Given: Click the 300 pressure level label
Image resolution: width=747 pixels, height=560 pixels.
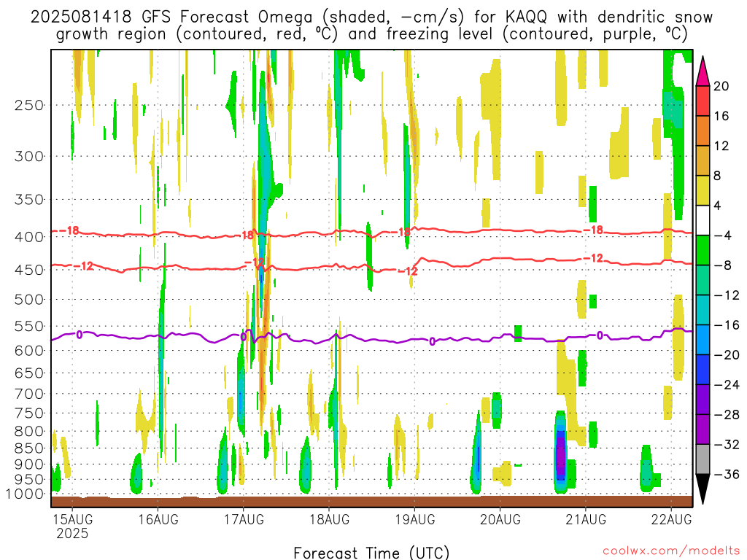Looking at the screenshot, I should tap(29, 156).
